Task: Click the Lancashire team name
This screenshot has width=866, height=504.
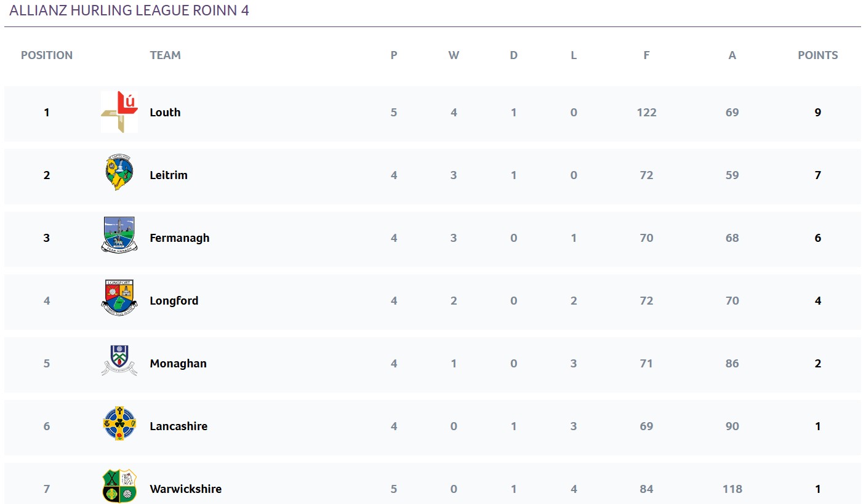Action: (x=178, y=426)
